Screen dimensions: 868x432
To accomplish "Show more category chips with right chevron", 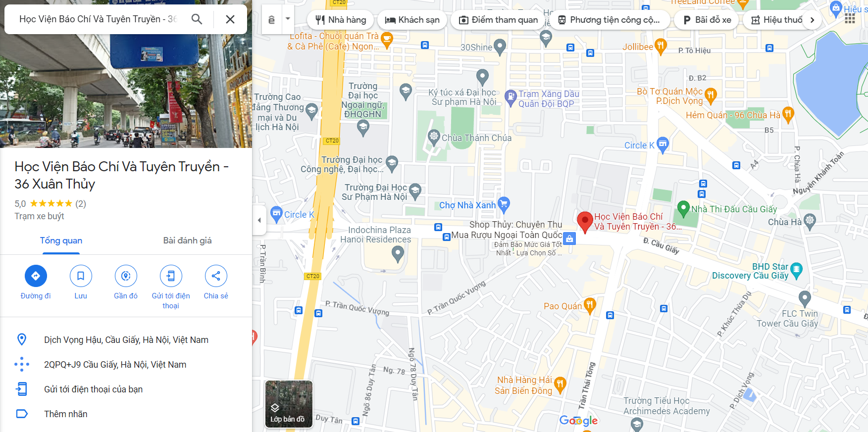I will click(812, 20).
